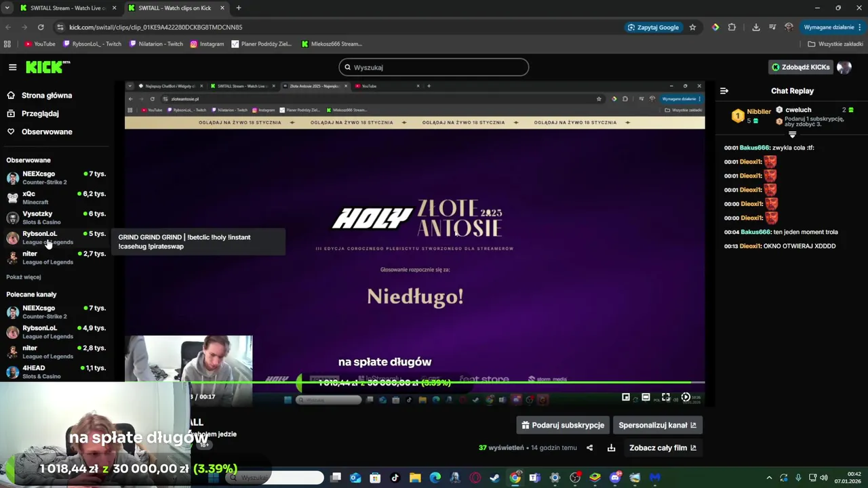Open NEEXcsgo under Polecane kanały
The height and width of the screenshot is (488, 868).
pos(56,312)
